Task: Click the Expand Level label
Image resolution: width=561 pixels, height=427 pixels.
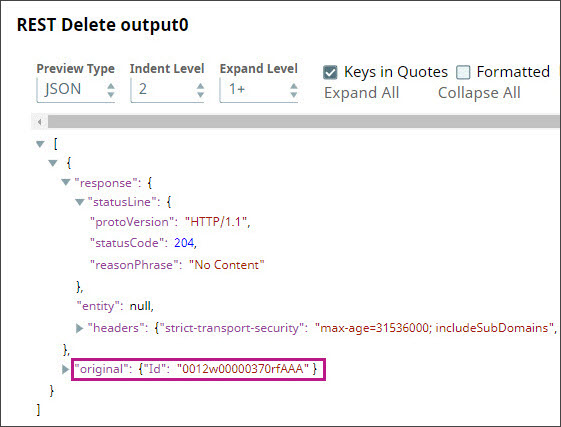Action: 258,68
